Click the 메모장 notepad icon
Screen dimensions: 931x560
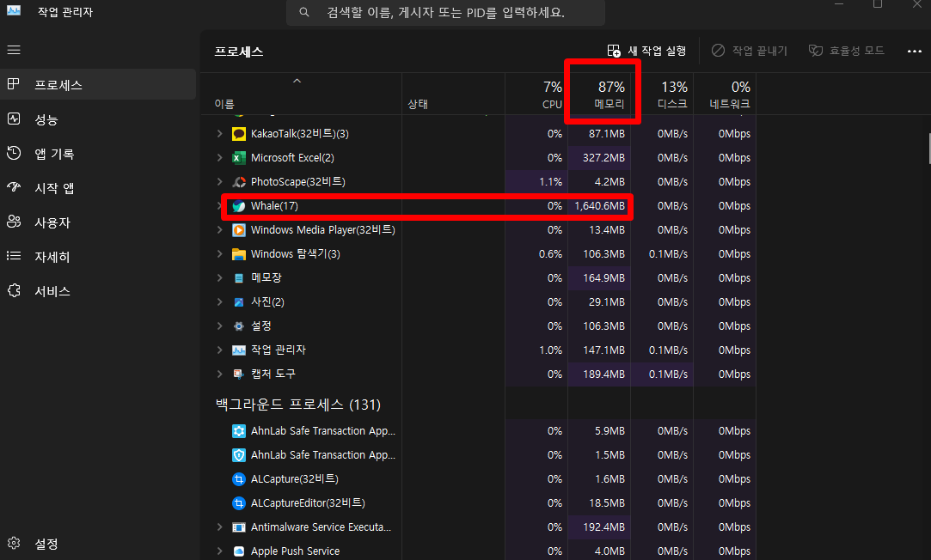(239, 278)
